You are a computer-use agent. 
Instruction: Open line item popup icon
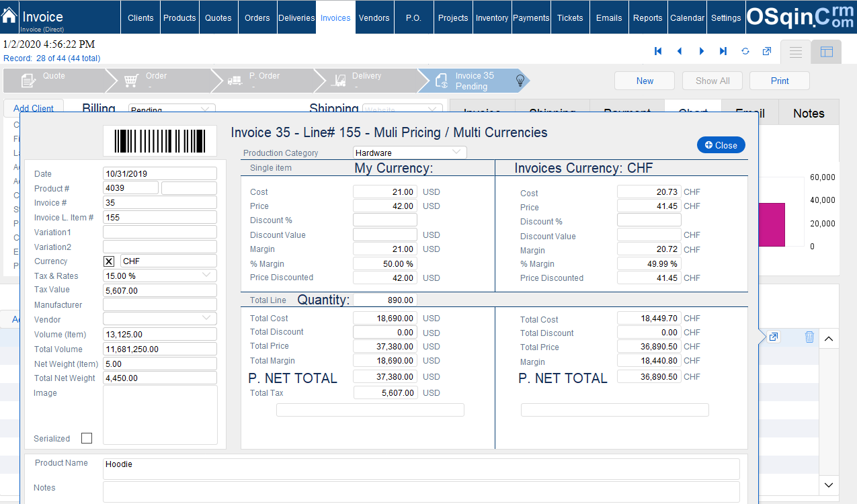pos(774,337)
